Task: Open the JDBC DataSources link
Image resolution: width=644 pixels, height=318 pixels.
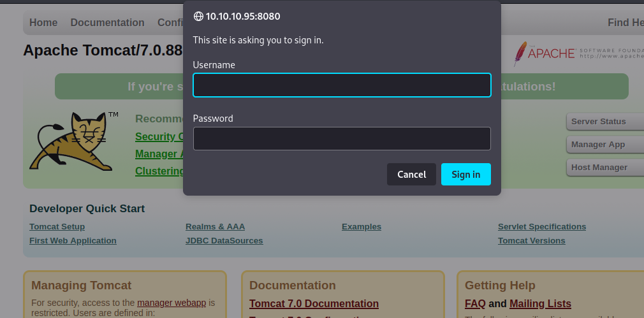Action: [224, 240]
